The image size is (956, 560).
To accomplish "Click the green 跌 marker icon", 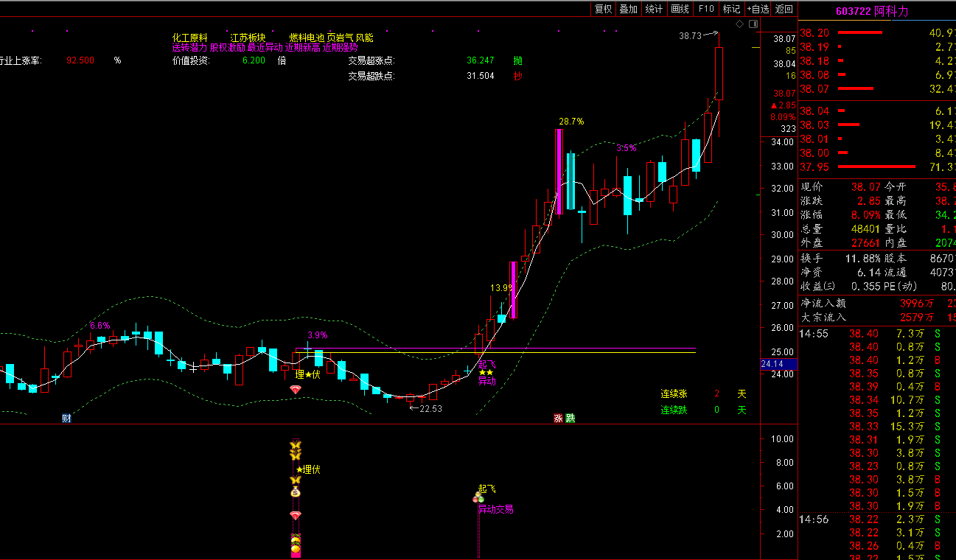I will pos(570,419).
